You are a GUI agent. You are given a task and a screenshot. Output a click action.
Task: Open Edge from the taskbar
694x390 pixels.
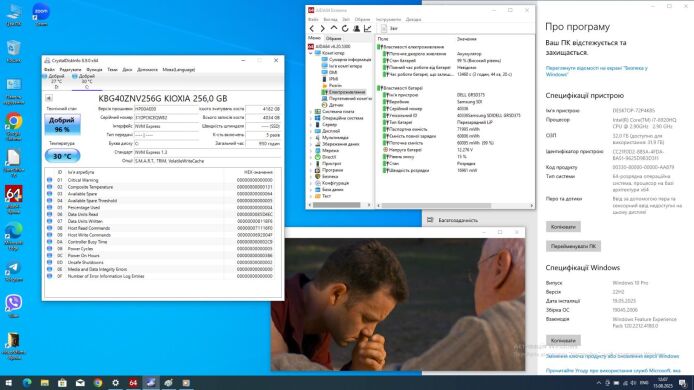point(27,383)
